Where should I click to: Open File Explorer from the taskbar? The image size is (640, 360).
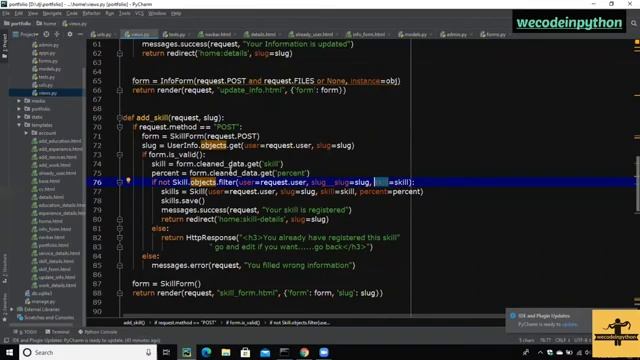click(226, 352)
